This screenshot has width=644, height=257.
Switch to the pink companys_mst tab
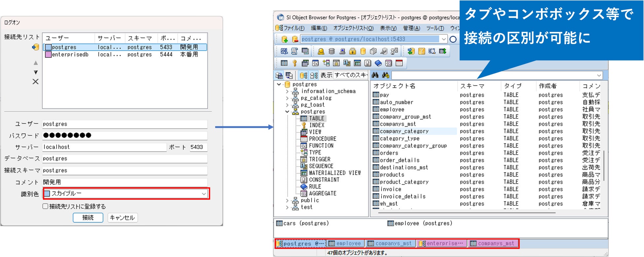[x=493, y=243]
